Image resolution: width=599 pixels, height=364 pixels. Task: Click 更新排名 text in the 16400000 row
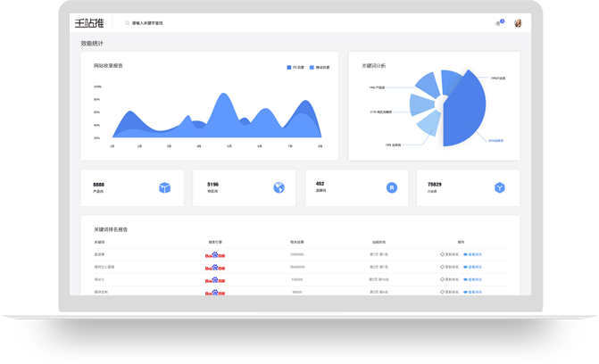[x=452, y=267]
